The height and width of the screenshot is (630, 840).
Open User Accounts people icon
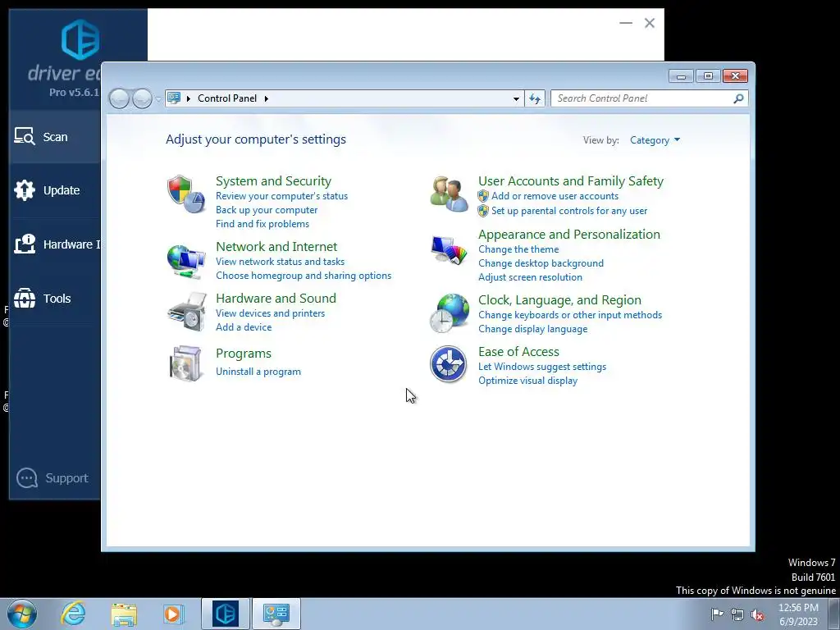click(449, 194)
